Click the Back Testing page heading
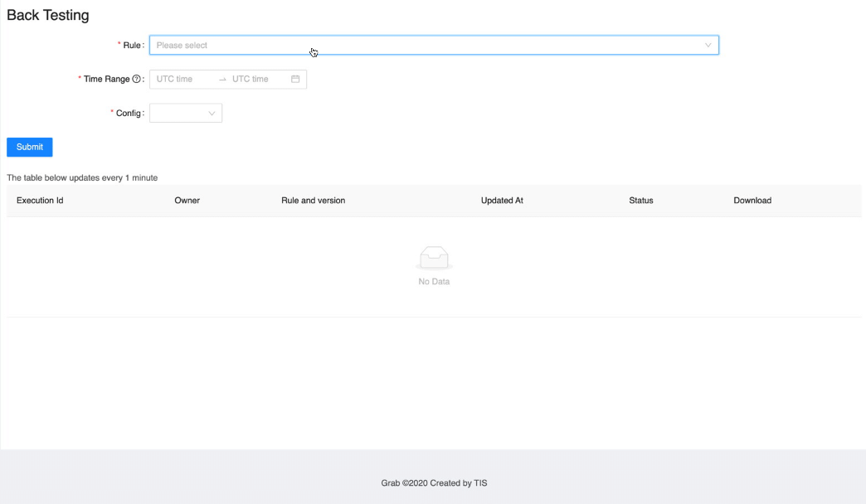The width and height of the screenshot is (866, 504). (48, 15)
